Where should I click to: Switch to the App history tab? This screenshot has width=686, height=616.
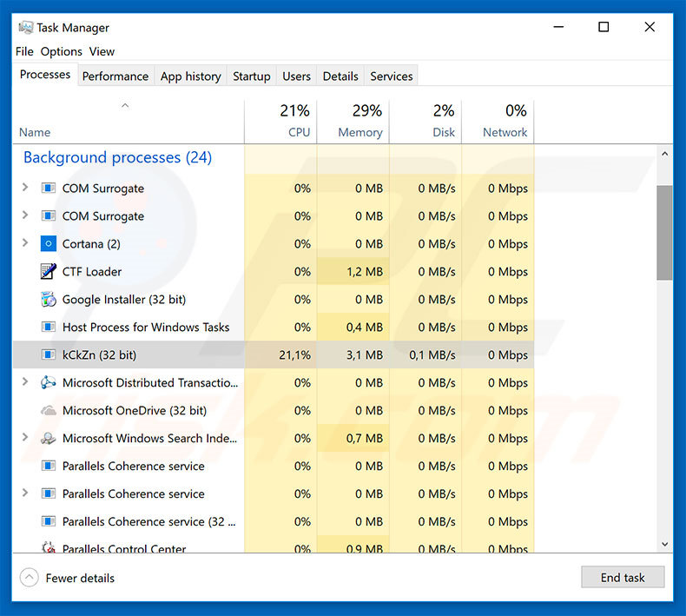point(190,76)
